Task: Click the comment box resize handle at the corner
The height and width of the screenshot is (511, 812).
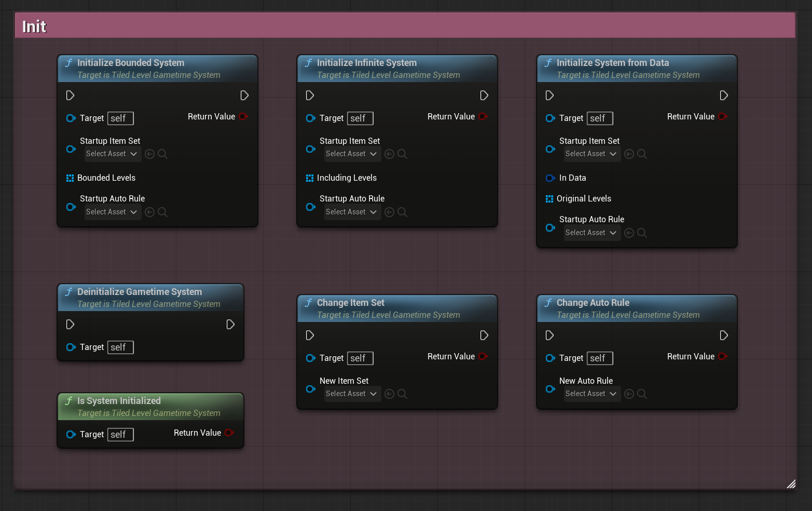Action: coord(791,485)
